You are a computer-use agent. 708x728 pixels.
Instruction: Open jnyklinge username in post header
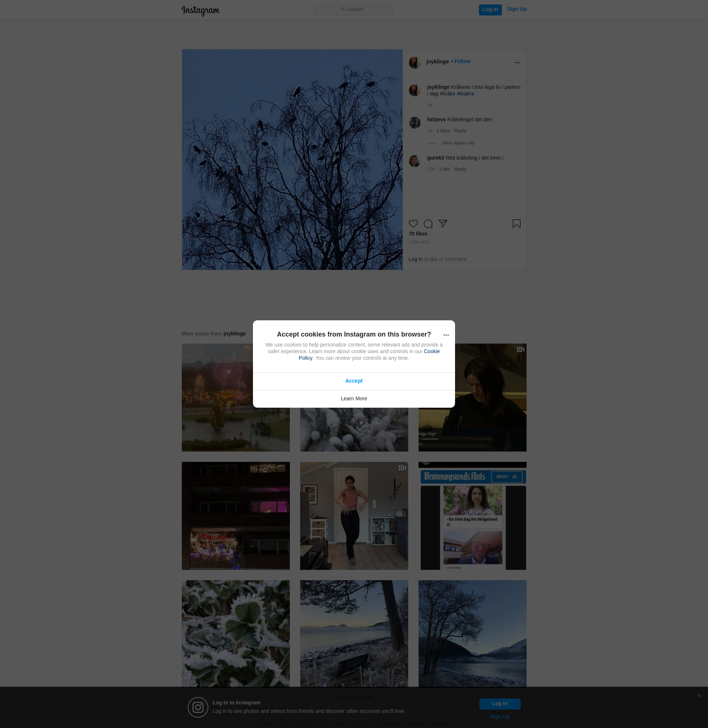437,62
